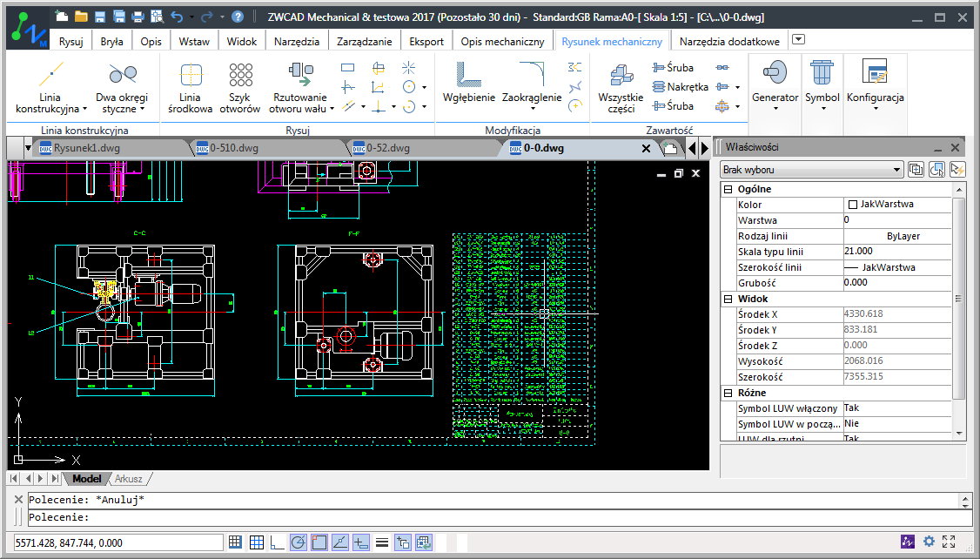Select the Zaokrąglenie fillet tool
This screenshot has height=559, width=980.
coord(532,85)
